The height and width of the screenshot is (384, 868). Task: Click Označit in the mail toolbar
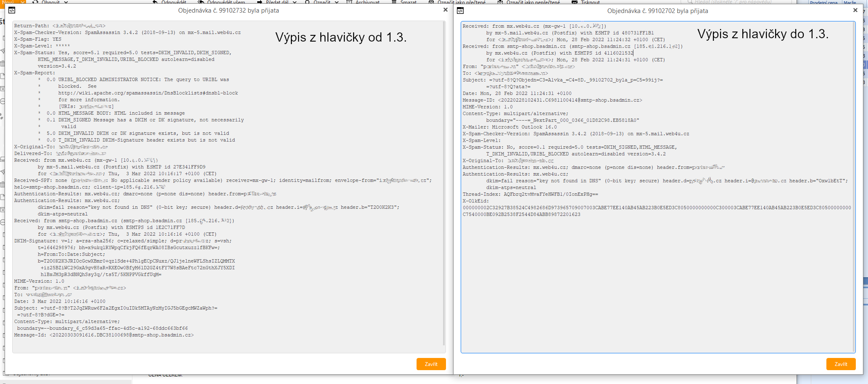point(318,2)
